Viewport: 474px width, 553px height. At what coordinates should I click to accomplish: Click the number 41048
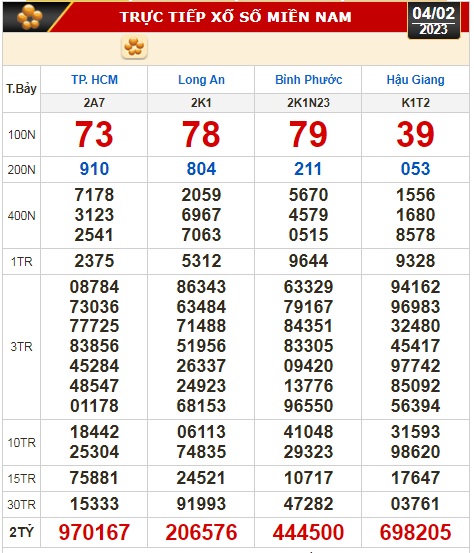(309, 432)
